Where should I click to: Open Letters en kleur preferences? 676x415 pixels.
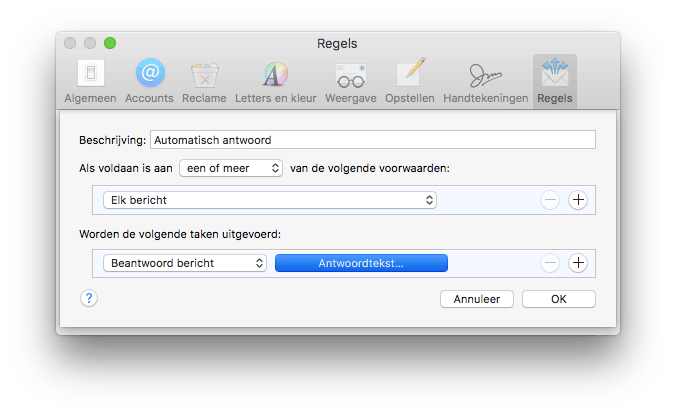click(275, 81)
